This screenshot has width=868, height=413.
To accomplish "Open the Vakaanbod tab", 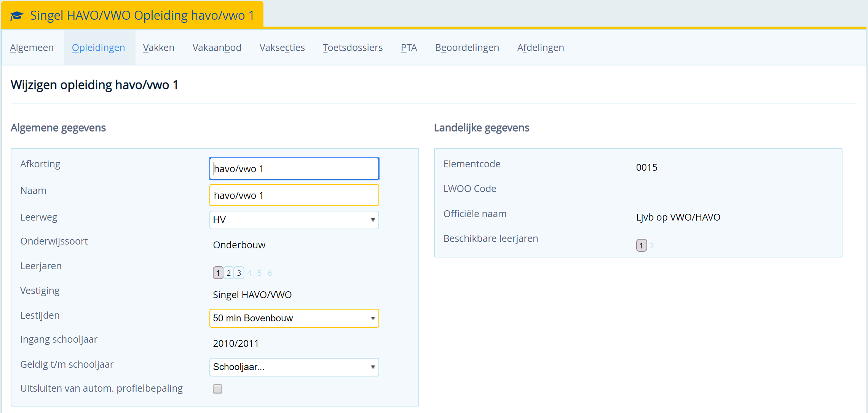I will [x=217, y=48].
